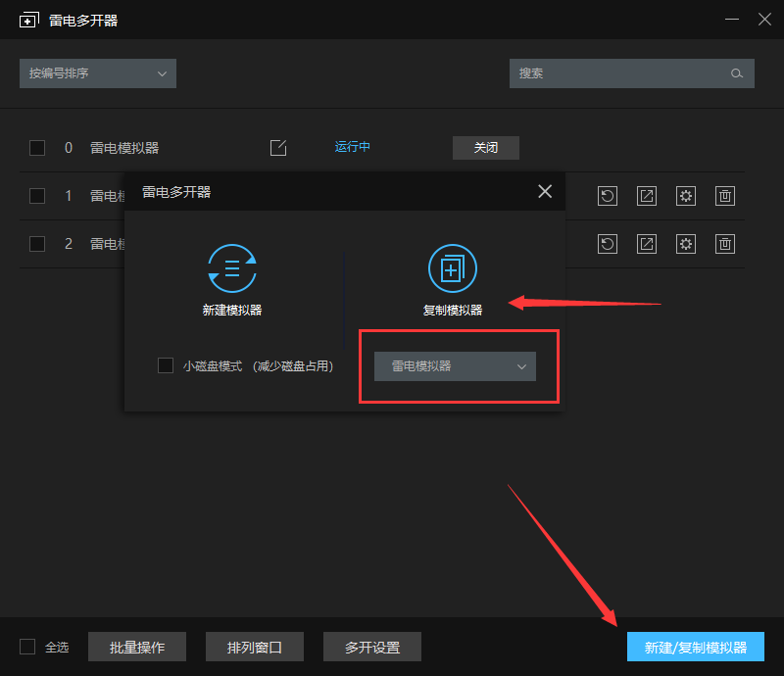Open the settings gear for emulator 1

[686, 196]
